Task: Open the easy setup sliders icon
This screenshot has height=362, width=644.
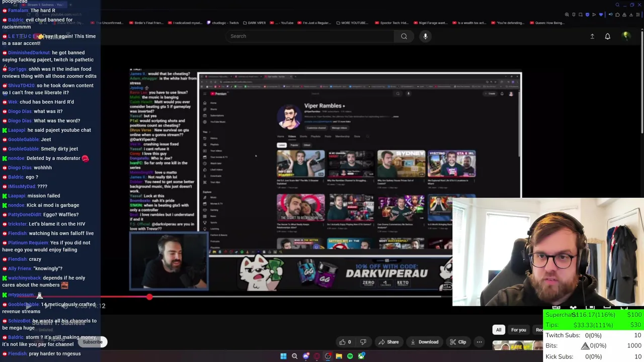Action: pyautogui.click(x=638, y=15)
